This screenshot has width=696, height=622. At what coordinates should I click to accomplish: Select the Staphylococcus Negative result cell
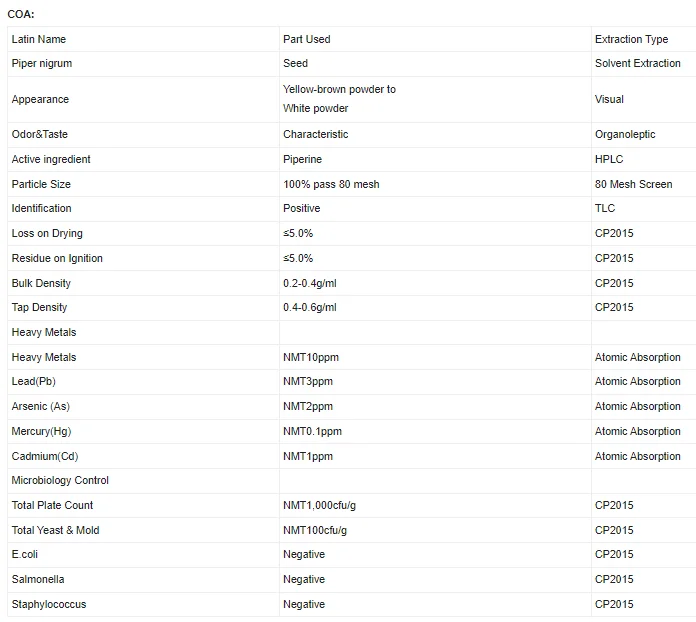435,604
